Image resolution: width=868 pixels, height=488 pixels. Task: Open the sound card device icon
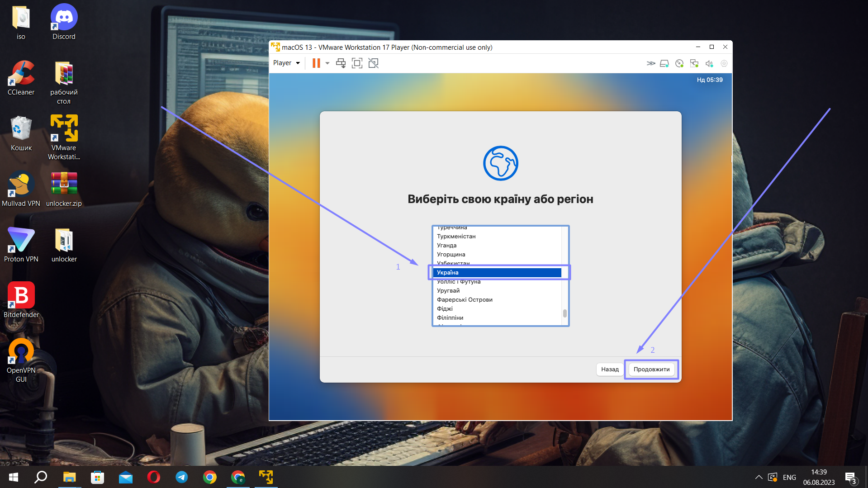[709, 63]
